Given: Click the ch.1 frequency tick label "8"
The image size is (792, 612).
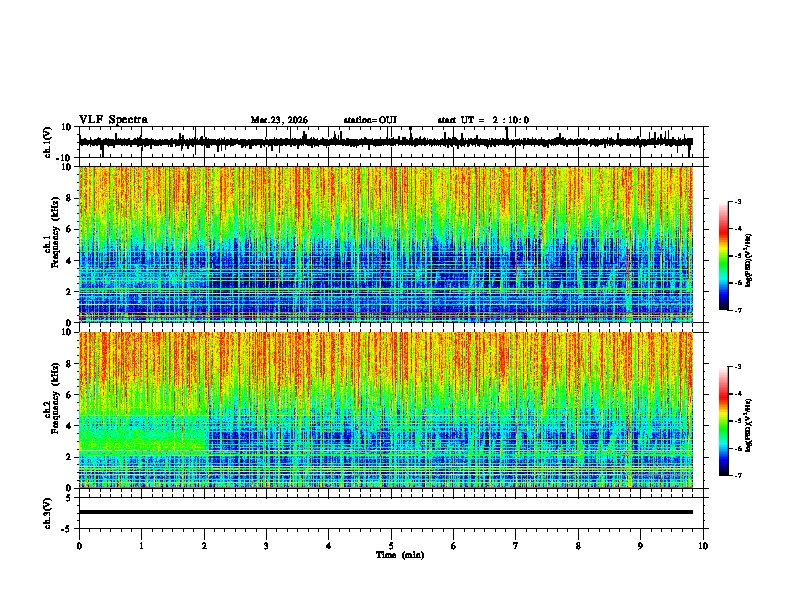Looking at the screenshot, I should click(x=69, y=198).
